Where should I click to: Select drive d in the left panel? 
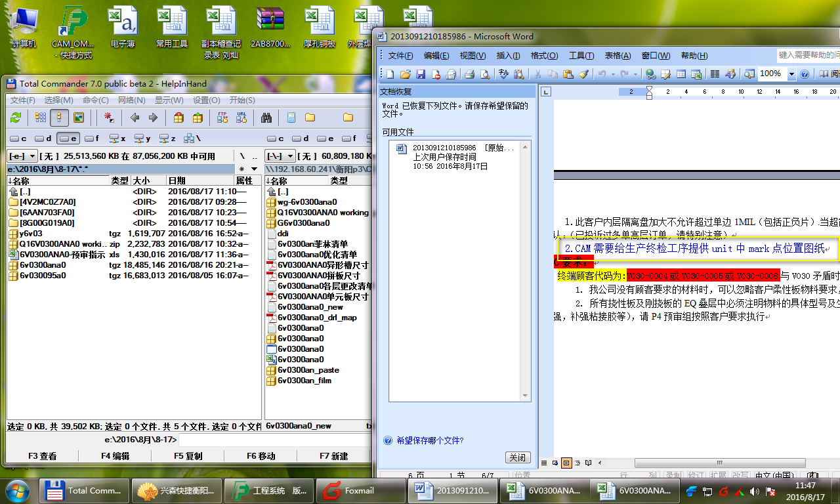coord(43,138)
